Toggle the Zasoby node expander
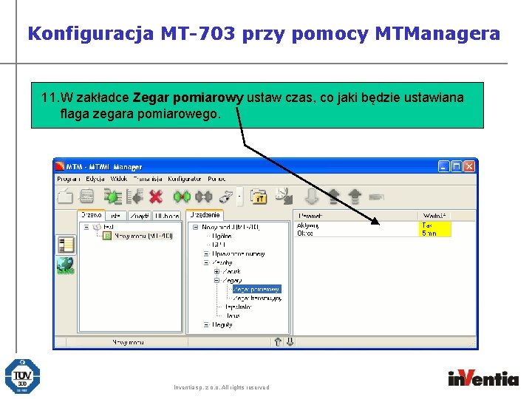Viewport: 532px width, 399px height. [206, 262]
